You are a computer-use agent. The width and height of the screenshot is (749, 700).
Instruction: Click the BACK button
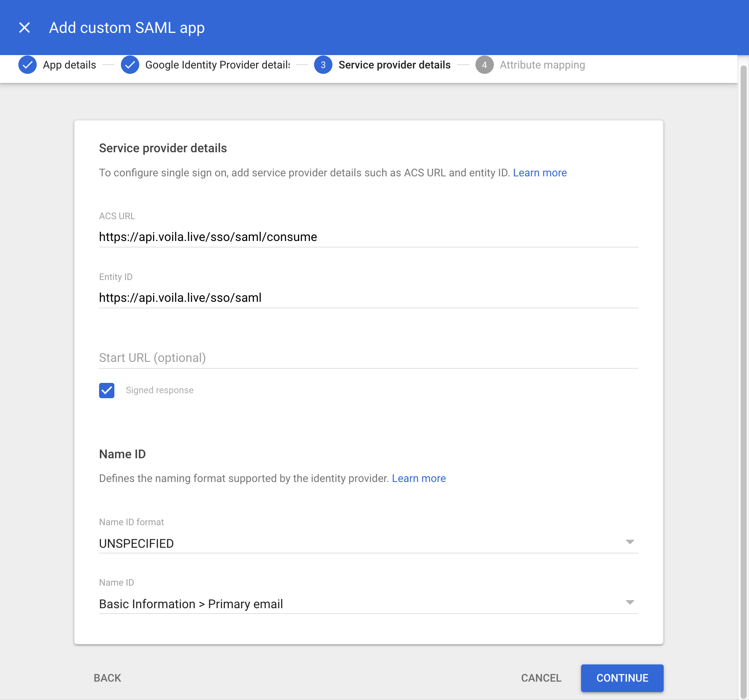coord(107,678)
